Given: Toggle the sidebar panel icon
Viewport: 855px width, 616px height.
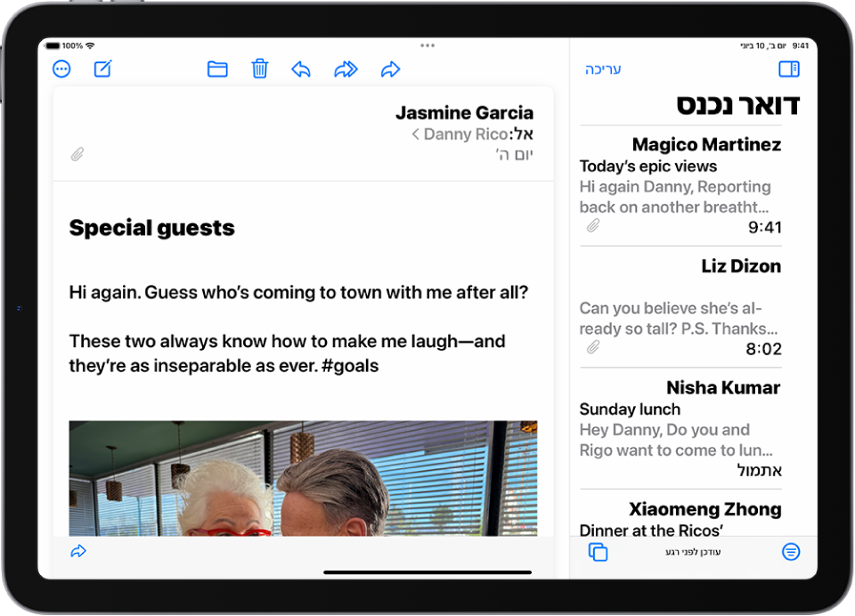Looking at the screenshot, I should pyautogui.click(x=789, y=69).
